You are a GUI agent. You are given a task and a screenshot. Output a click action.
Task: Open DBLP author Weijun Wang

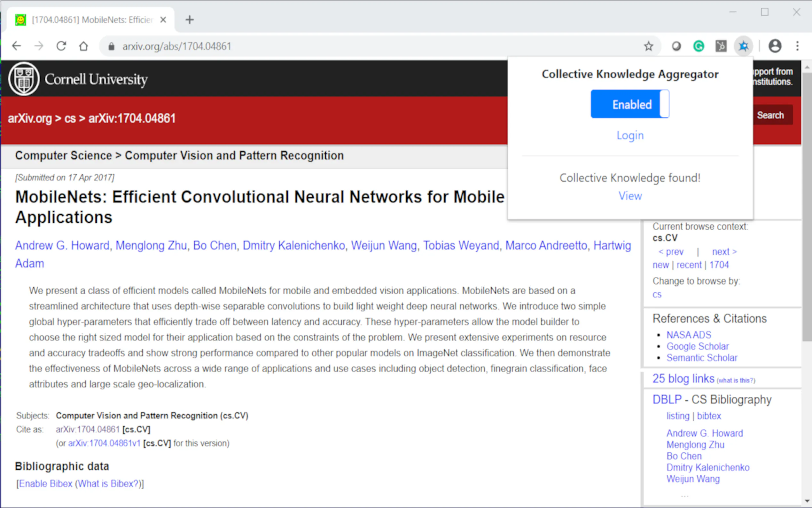pyautogui.click(x=693, y=479)
